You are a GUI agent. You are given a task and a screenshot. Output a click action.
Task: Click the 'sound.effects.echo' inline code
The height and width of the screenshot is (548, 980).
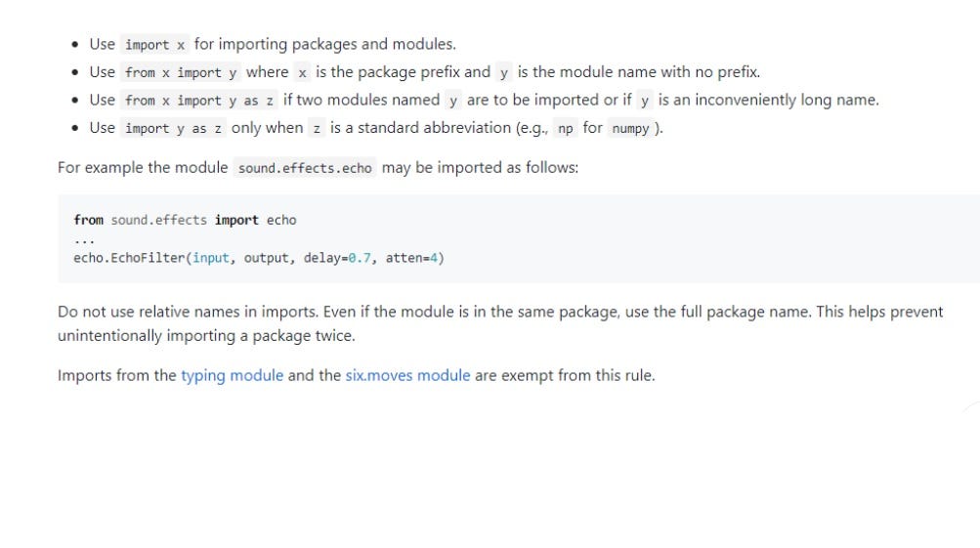(305, 168)
